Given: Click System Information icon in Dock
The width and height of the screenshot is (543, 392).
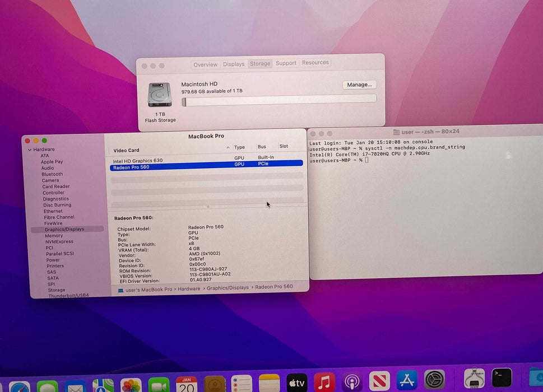Looking at the screenshot, I should (474, 378).
